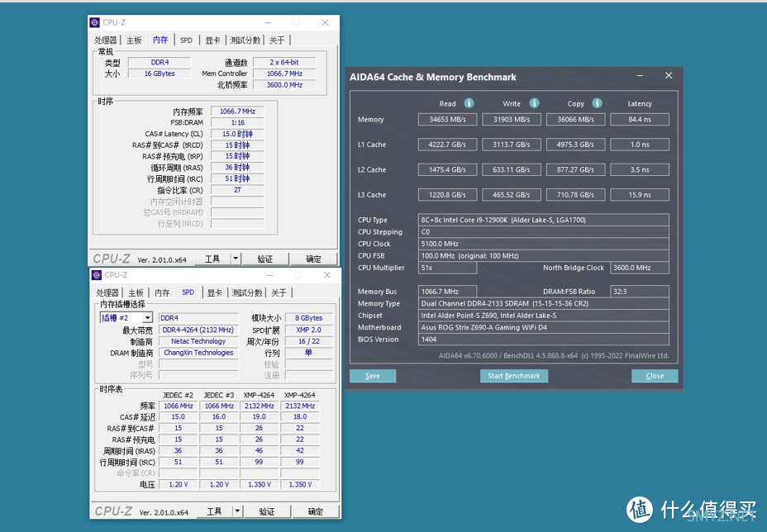Expand the 插槽 #2 slot selector dropdown

tap(147, 318)
